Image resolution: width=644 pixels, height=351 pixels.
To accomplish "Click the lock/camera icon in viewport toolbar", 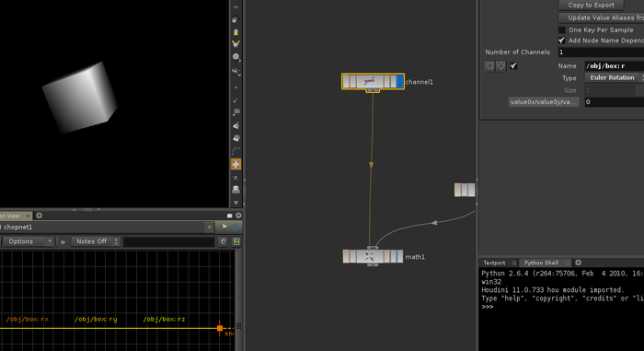I will [x=236, y=19].
